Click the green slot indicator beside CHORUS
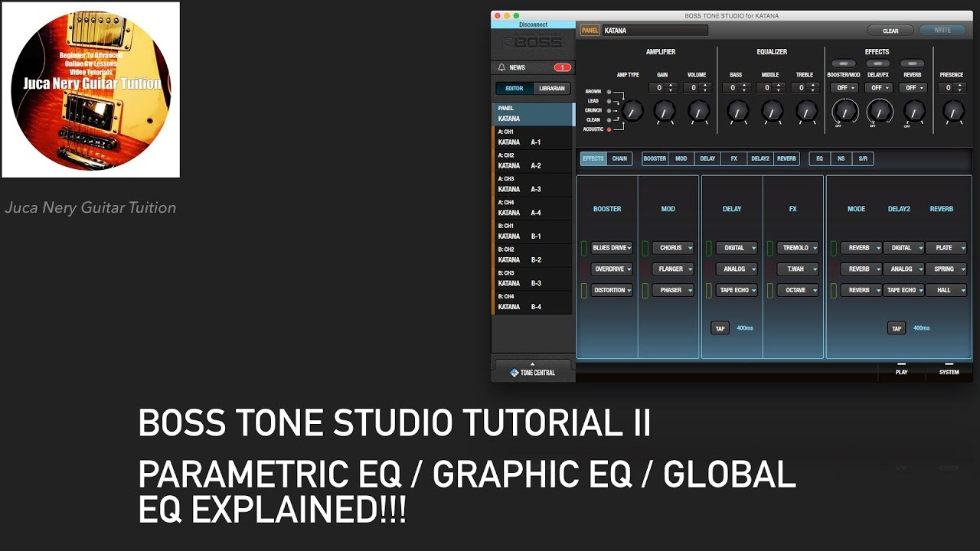 (645, 248)
